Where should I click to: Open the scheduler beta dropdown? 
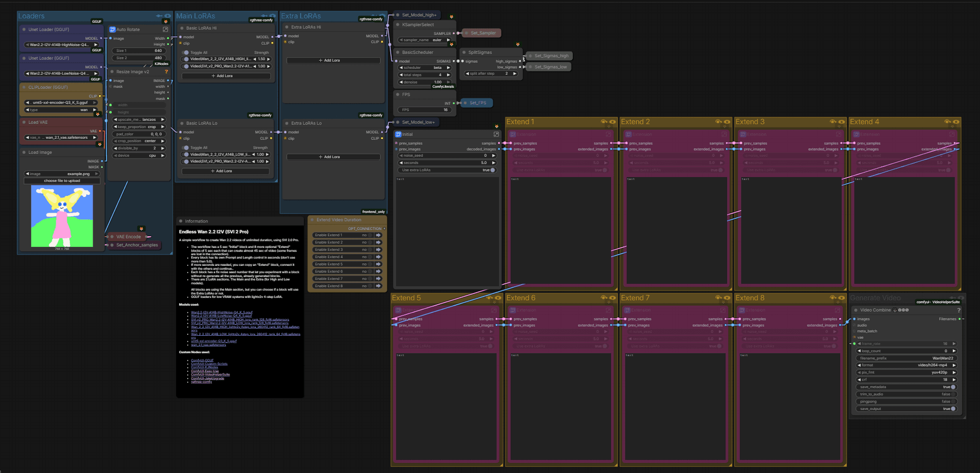[x=425, y=68]
